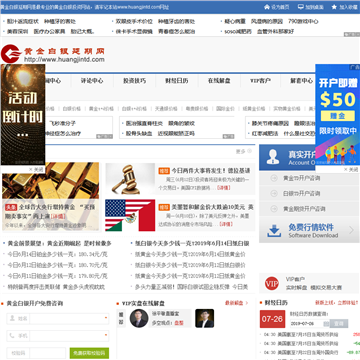Click the 开户即赠 $50 banner ad
The width and height of the screenshot is (360, 360).
(x=337, y=115)
